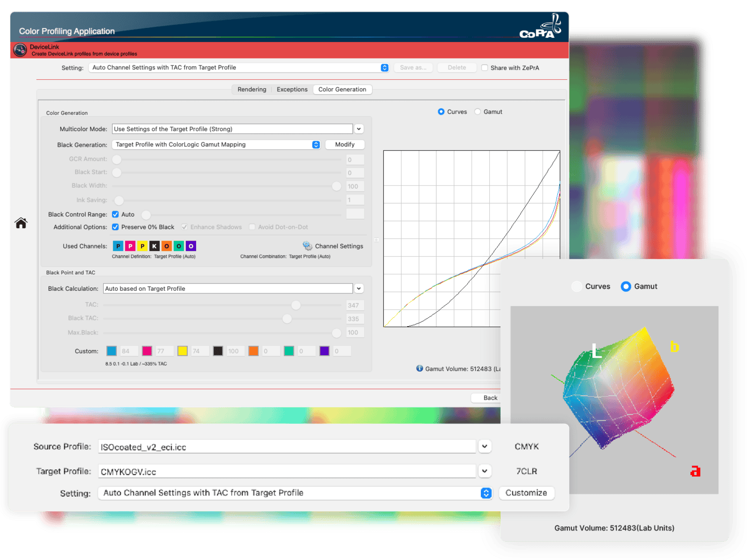Click the Back button
The height and width of the screenshot is (560, 747).
point(490,398)
